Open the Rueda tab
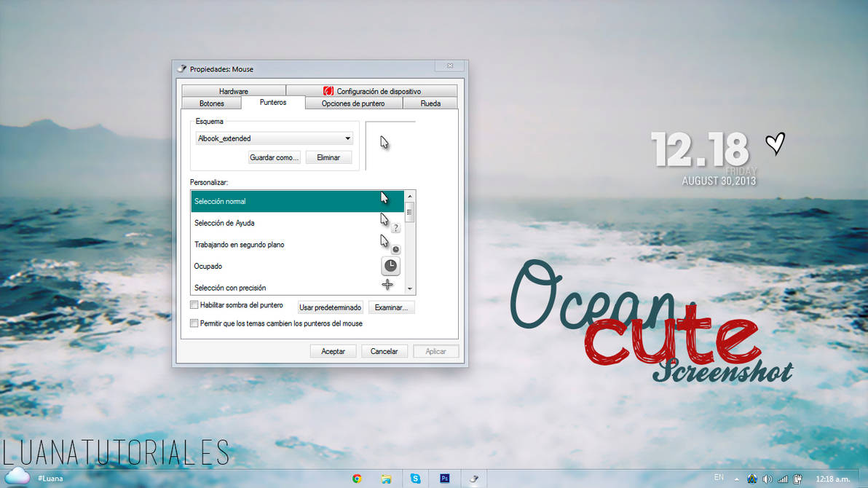868x488 pixels. (430, 103)
